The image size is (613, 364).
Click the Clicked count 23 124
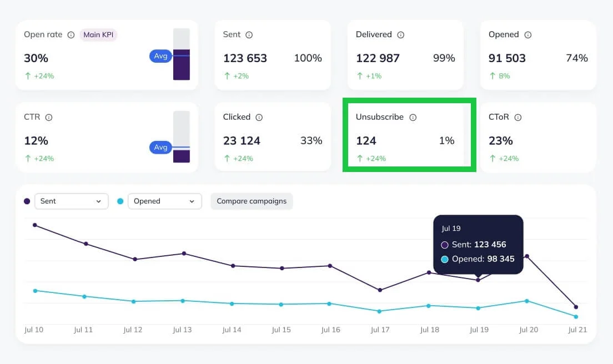pyautogui.click(x=242, y=140)
